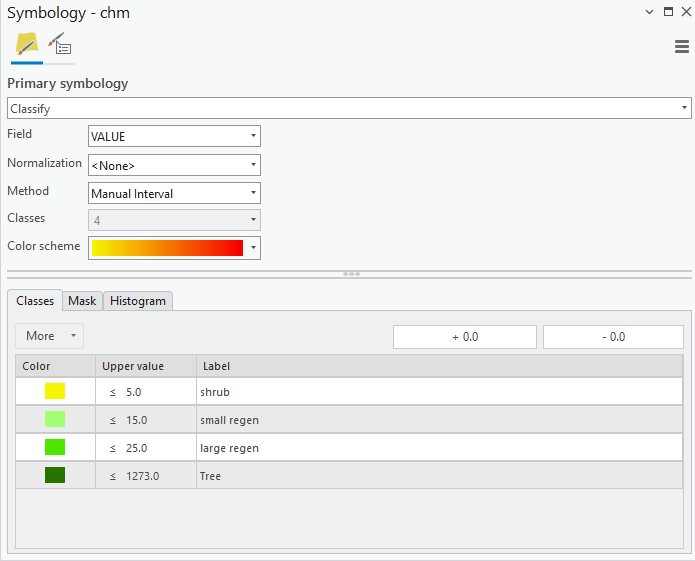Switch to the Histogram tab

138,301
